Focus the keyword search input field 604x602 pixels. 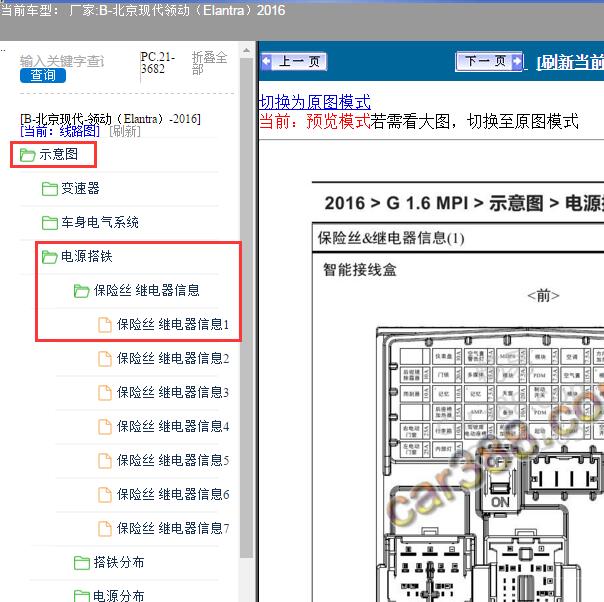tap(62, 61)
